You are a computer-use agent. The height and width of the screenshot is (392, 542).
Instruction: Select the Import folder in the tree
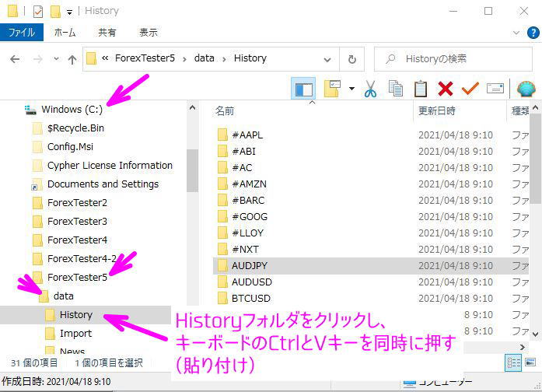75,334
